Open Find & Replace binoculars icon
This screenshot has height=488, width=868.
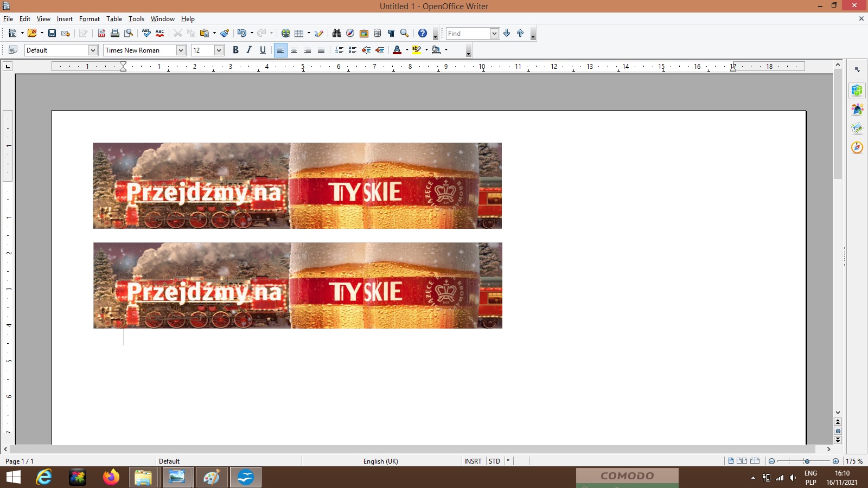(337, 33)
